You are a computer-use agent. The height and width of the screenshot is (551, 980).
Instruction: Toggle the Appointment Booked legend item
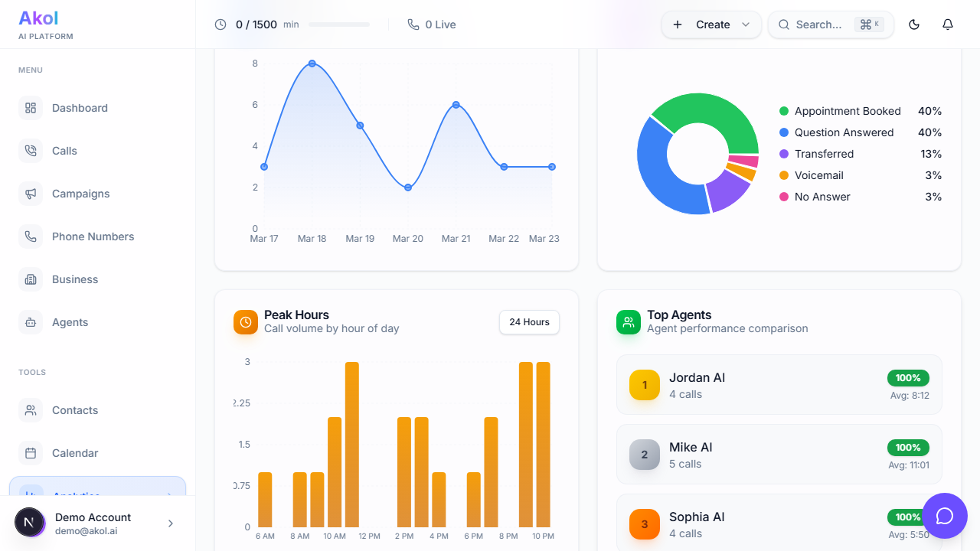point(847,111)
